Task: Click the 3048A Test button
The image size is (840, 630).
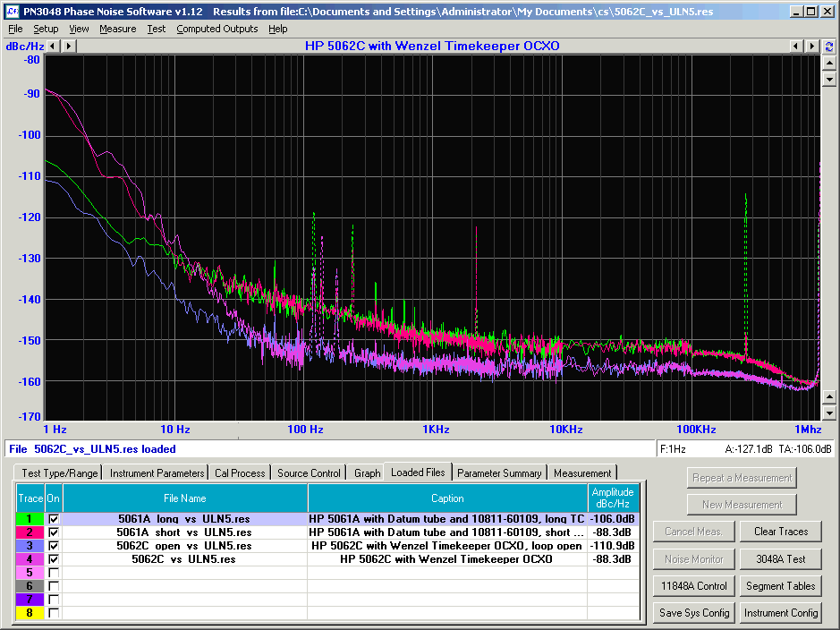Action: pos(781,558)
